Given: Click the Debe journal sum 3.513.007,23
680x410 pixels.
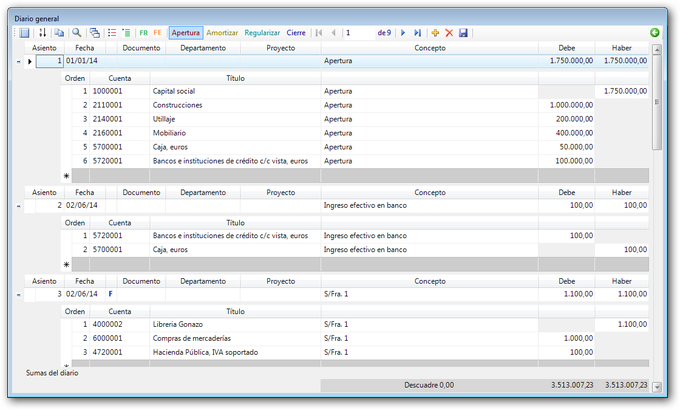Looking at the screenshot, I should 567,385.
